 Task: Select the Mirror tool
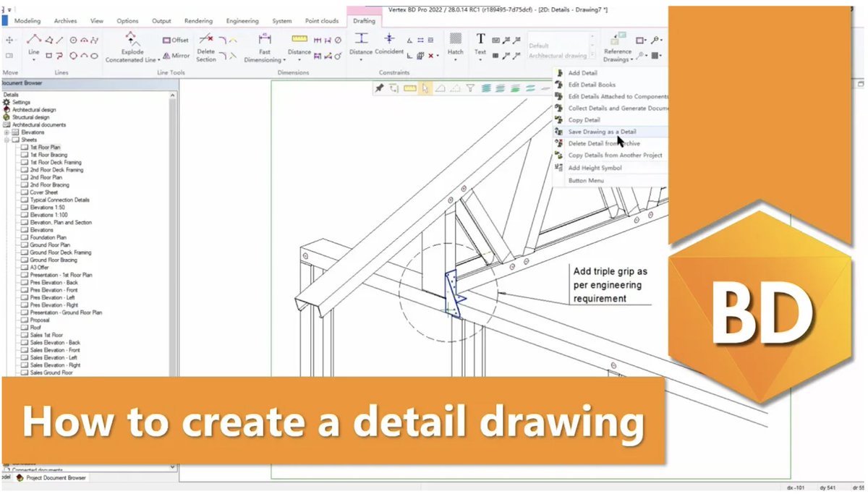176,56
